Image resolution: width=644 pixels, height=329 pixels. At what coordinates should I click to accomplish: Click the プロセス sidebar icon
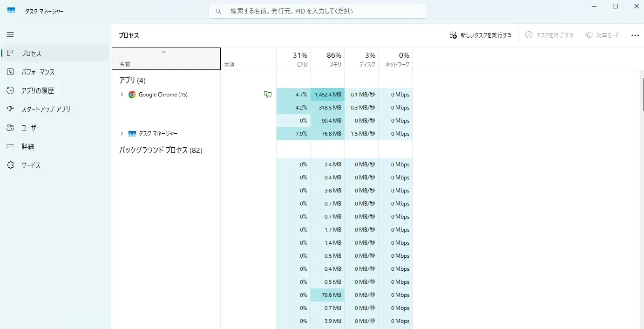click(x=10, y=53)
